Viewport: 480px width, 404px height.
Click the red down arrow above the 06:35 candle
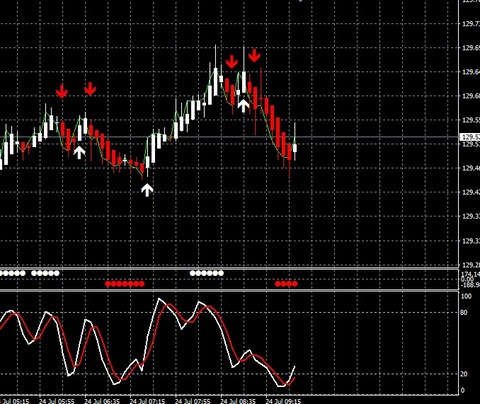pos(90,89)
